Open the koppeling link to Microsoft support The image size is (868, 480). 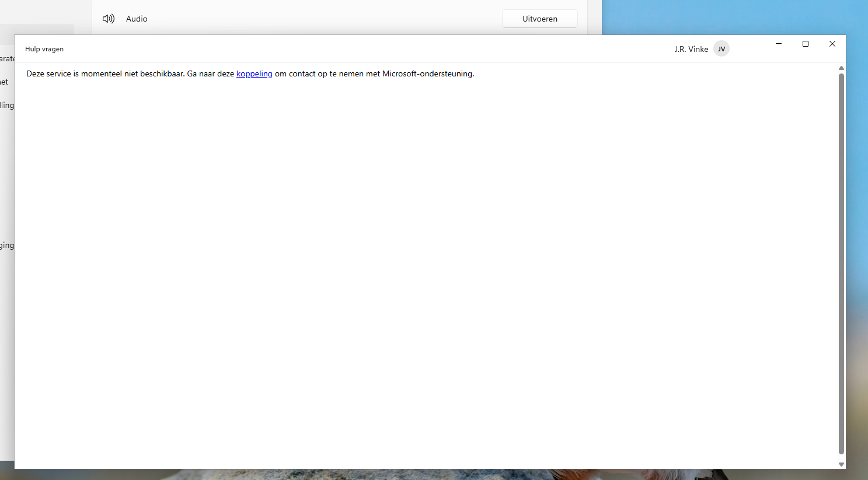[255, 74]
